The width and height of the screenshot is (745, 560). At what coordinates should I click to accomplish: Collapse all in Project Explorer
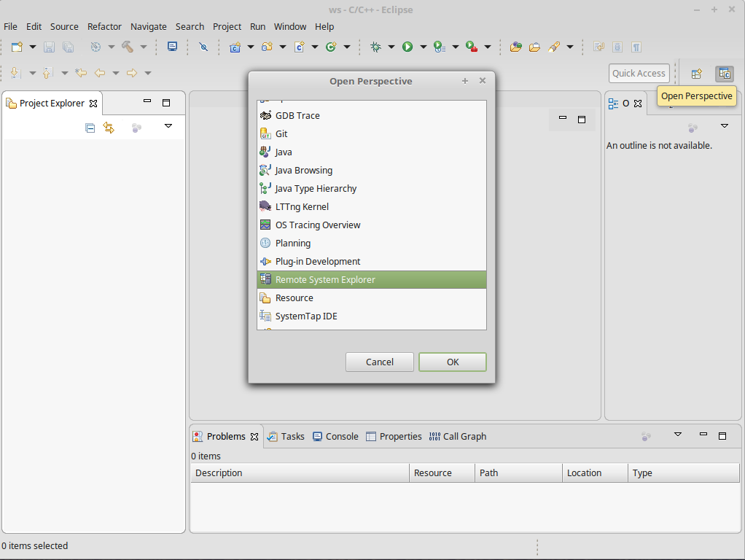point(90,128)
